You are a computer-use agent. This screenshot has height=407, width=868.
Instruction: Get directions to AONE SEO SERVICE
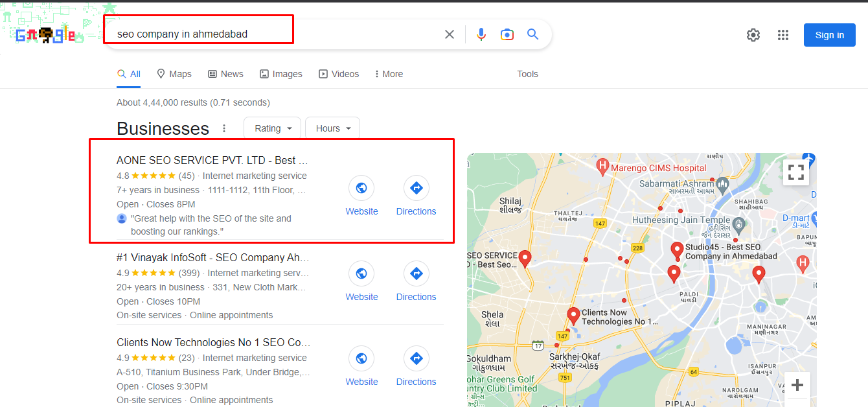416,196
